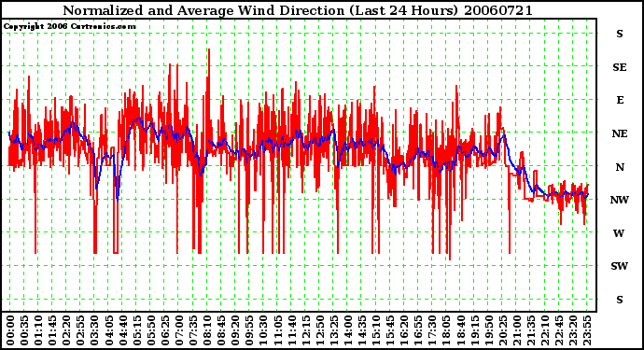Select the 23:55 time axis label
The width and height of the screenshot is (644, 350).
587,330
